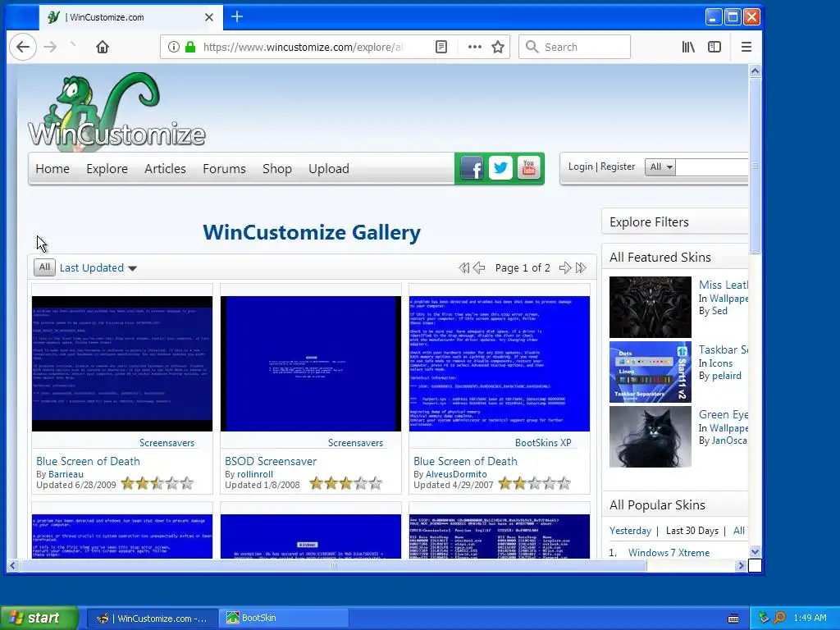This screenshot has width=840, height=630.
Task: Click the WinCustomize gecko logo
Action: (x=116, y=110)
